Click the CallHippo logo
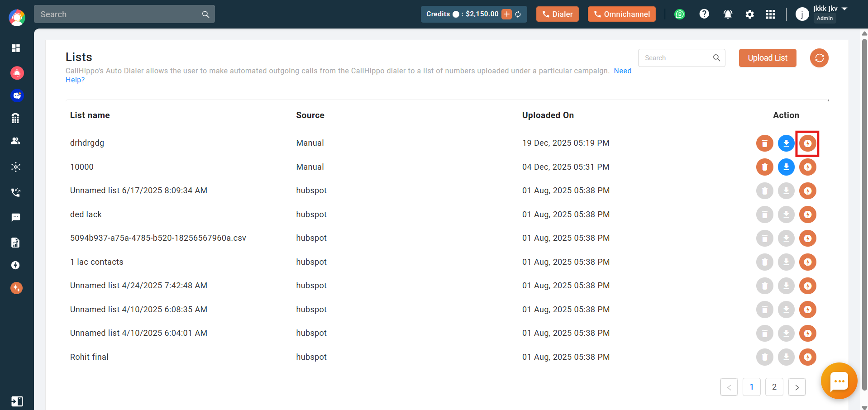The image size is (868, 410). point(17,17)
